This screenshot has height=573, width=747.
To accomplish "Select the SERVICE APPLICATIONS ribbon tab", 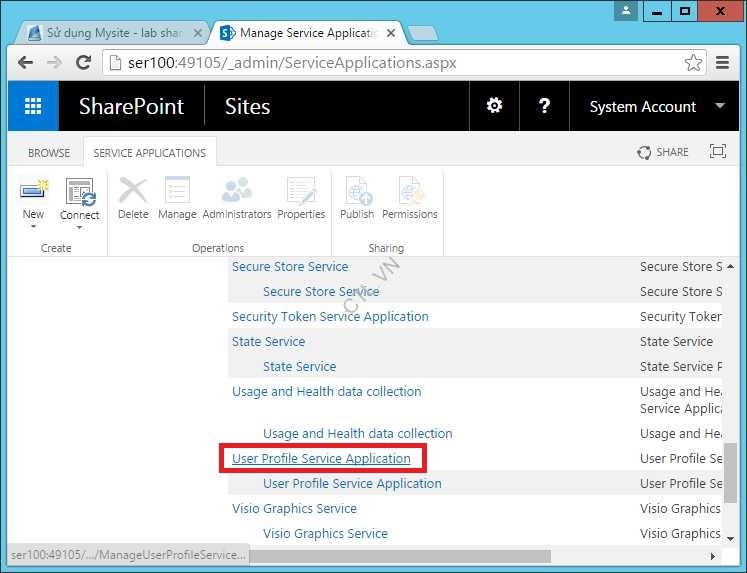I will coord(150,153).
